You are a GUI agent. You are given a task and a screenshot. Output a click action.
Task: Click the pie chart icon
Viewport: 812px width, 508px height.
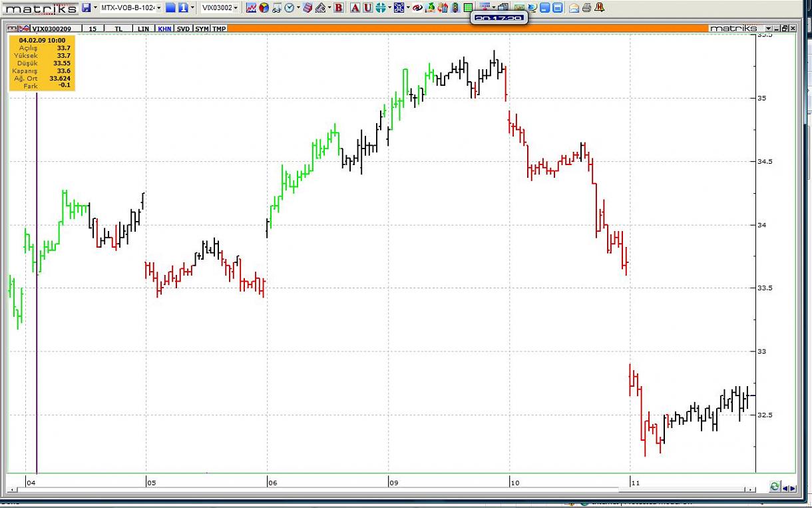tap(264, 7)
